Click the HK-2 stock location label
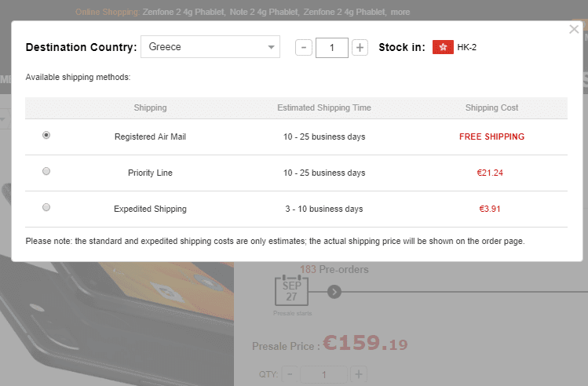Screen dimensions: 588x386 click(467, 47)
